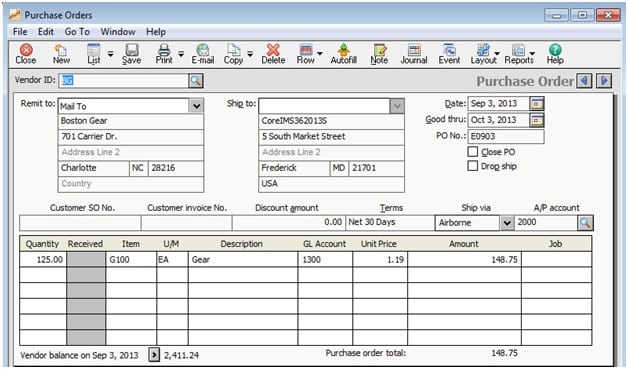Check the Close PO checkbox

[473, 152]
